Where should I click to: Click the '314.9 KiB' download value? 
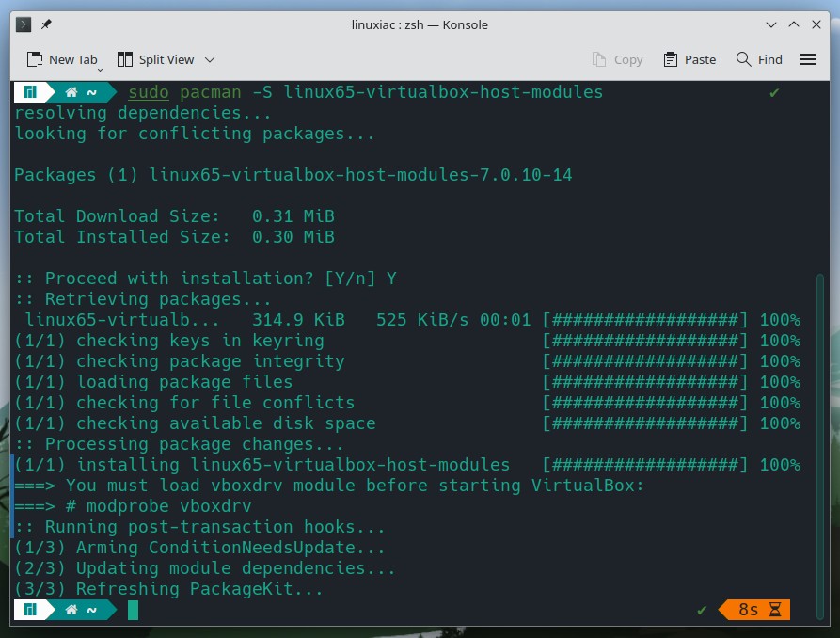(x=298, y=320)
